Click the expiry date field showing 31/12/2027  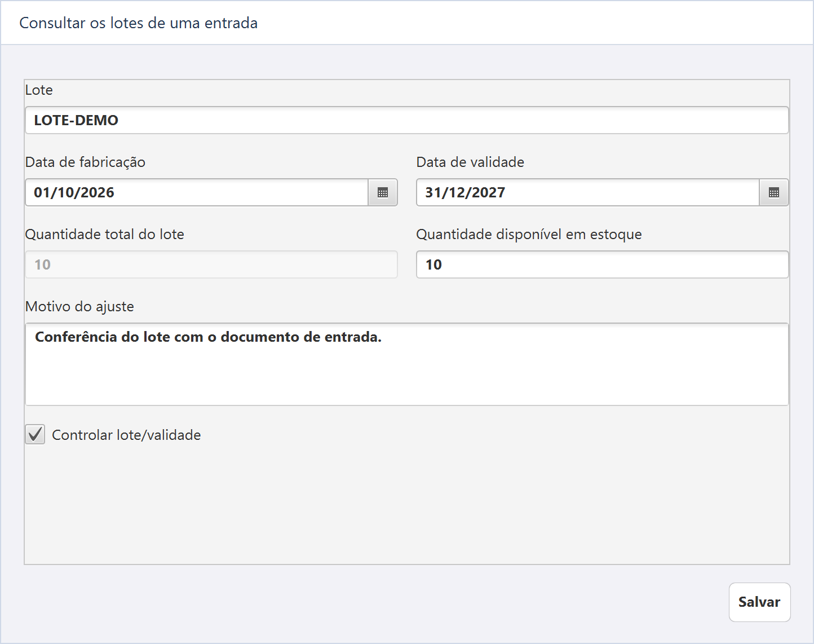click(x=588, y=192)
